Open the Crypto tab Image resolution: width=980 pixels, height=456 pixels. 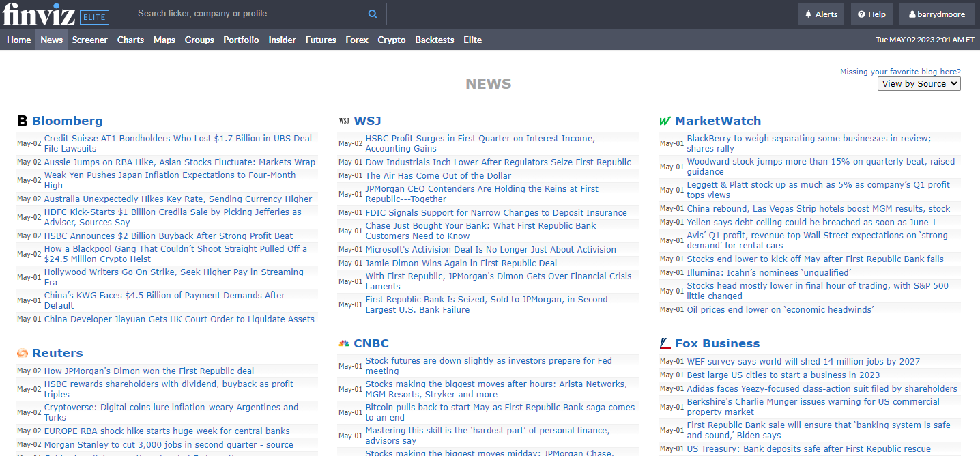[x=392, y=40]
